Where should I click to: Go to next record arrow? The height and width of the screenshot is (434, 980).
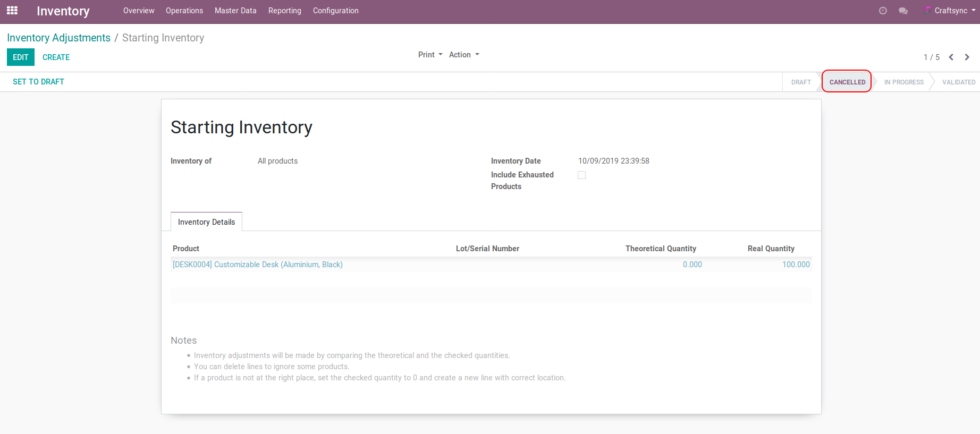[x=967, y=57]
